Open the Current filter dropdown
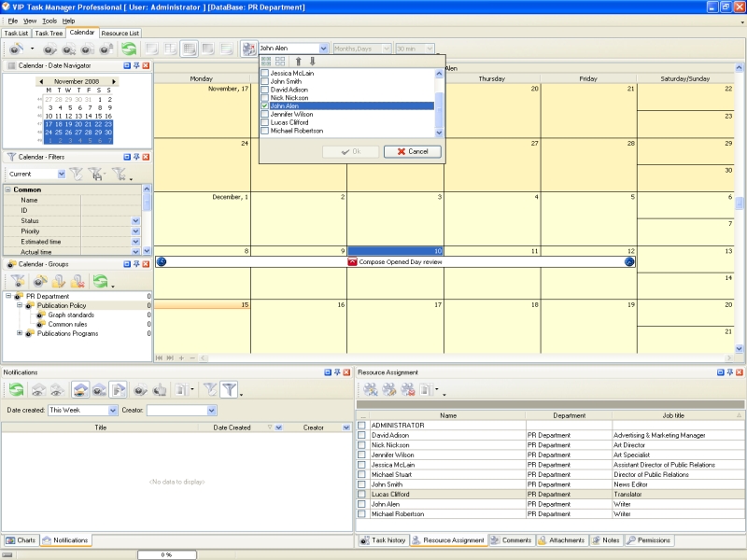Image resolution: width=747 pixels, height=560 pixels. pyautogui.click(x=62, y=175)
